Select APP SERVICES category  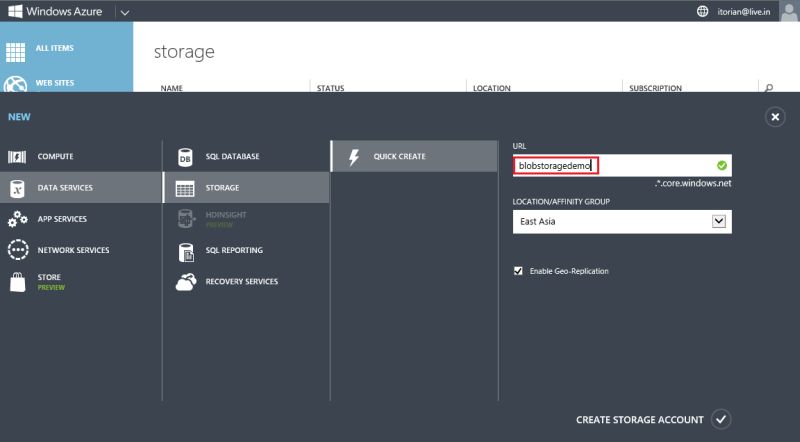62,219
